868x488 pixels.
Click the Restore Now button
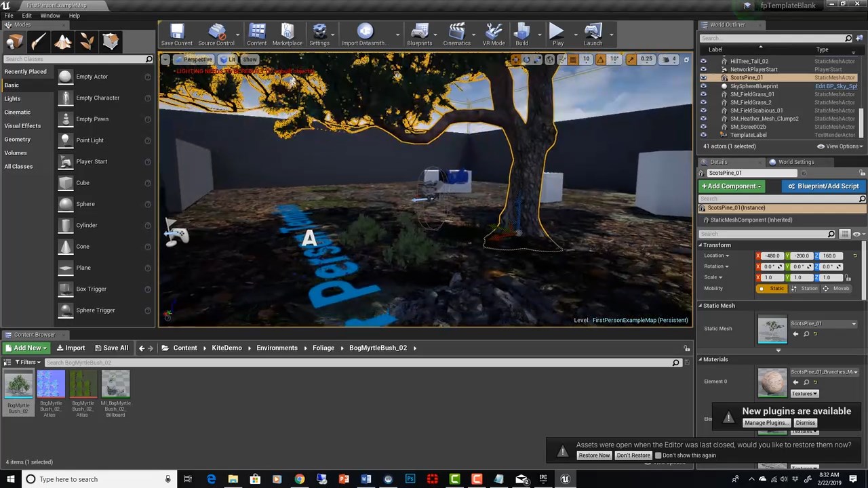tap(594, 455)
